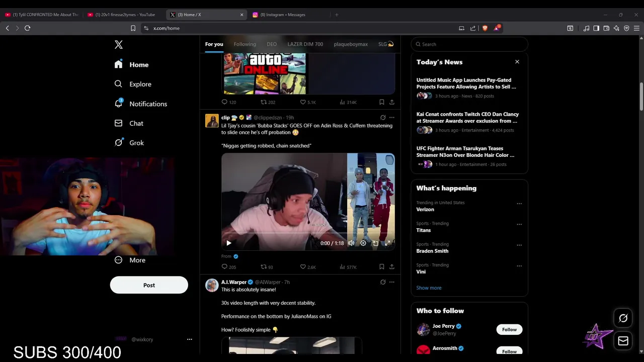View analytics of post with 314K views
Image resolution: width=644 pixels, height=362 pixels.
348,102
